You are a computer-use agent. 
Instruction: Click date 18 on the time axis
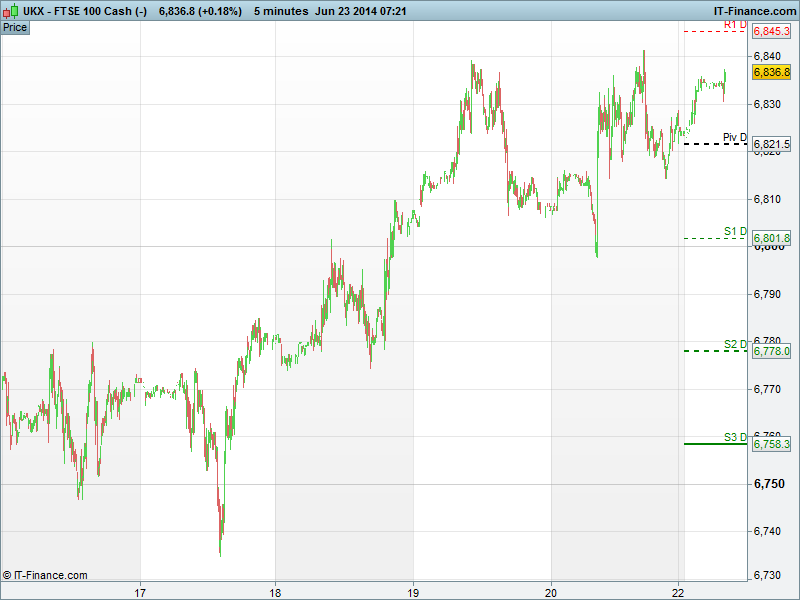276,589
